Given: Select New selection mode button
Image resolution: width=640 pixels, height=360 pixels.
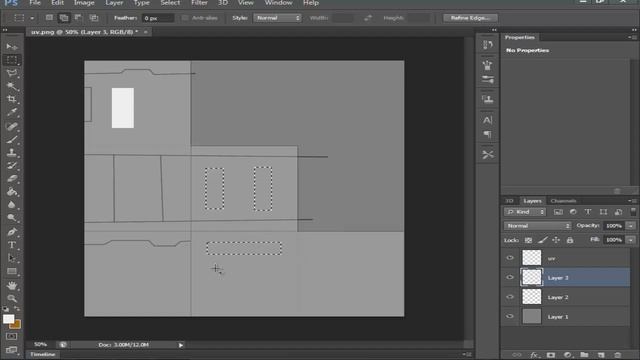Looking at the screenshot, I should [x=49, y=18].
